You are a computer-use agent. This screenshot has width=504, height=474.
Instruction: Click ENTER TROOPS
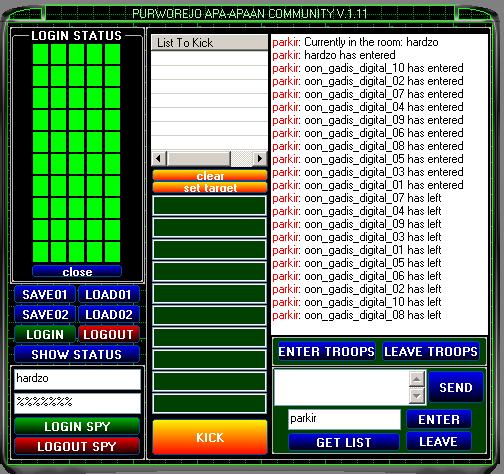[x=327, y=351]
